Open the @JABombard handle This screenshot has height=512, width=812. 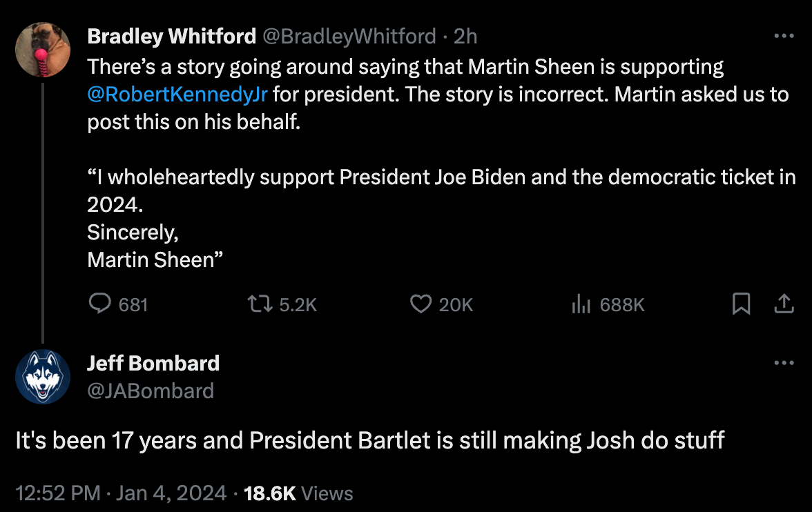pyautogui.click(x=151, y=391)
